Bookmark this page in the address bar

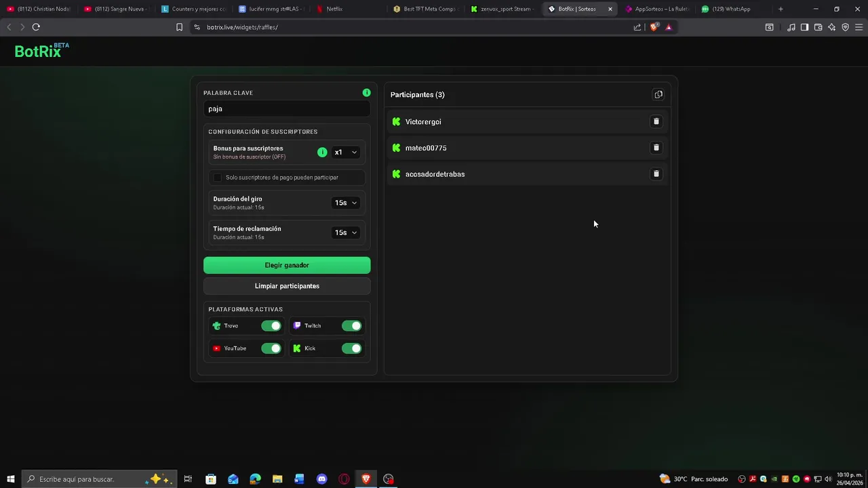(x=179, y=27)
